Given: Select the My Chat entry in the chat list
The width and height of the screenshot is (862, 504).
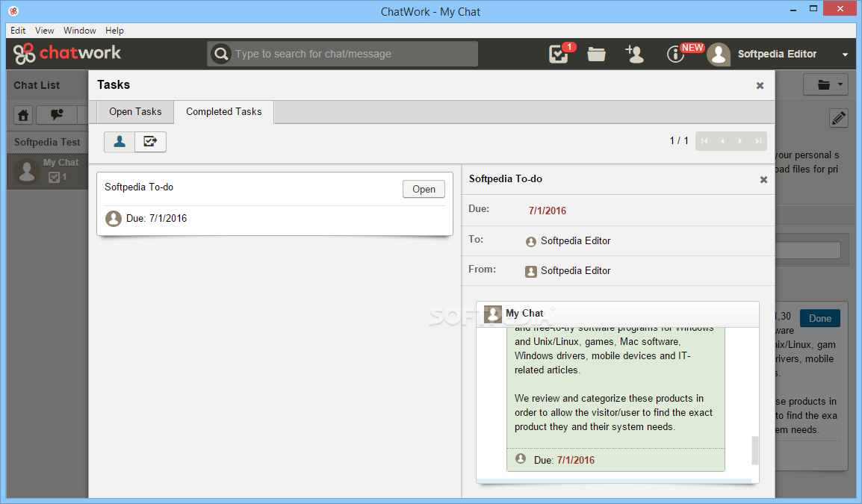Looking at the screenshot, I should coord(47,171).
